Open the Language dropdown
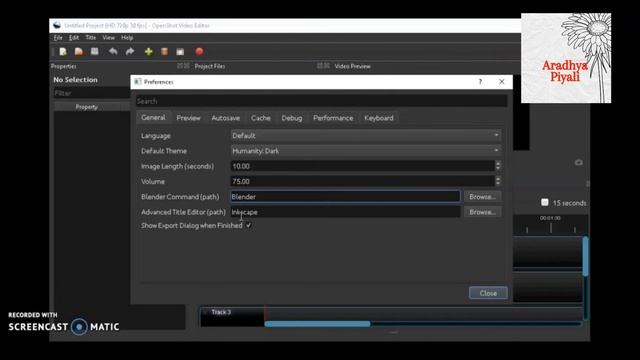640x360 pixels. [366, 136]
